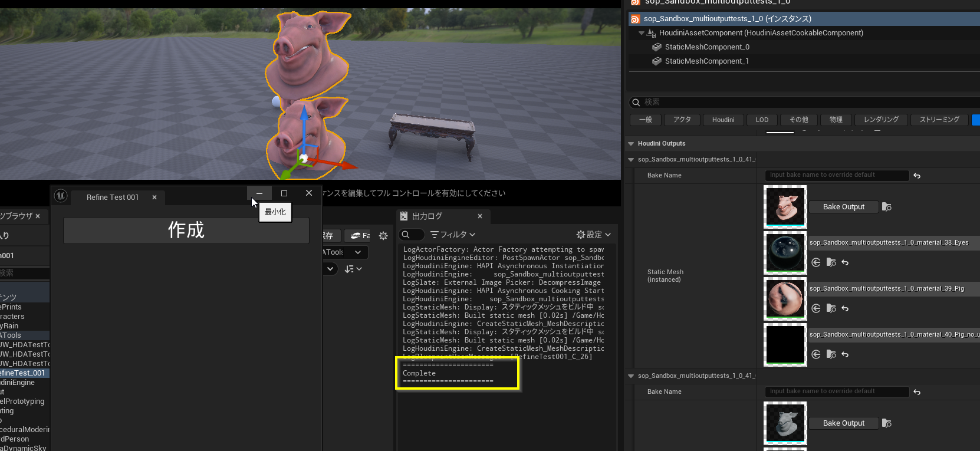Toggle the レンダリング property filter
The height and width of the screenshot is (451, 980).
pyautogui.click(x=881, y=120)
